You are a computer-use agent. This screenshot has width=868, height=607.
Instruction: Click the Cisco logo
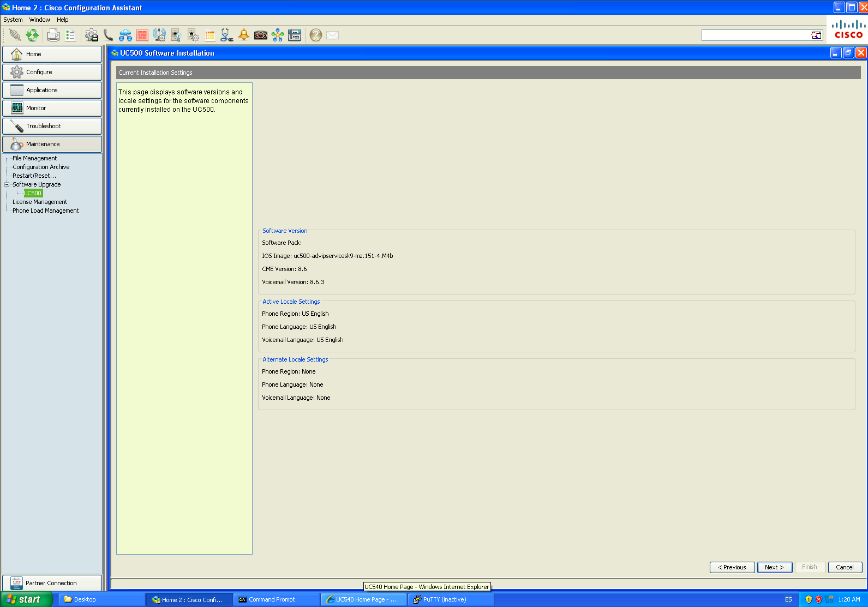coord(848,29)
